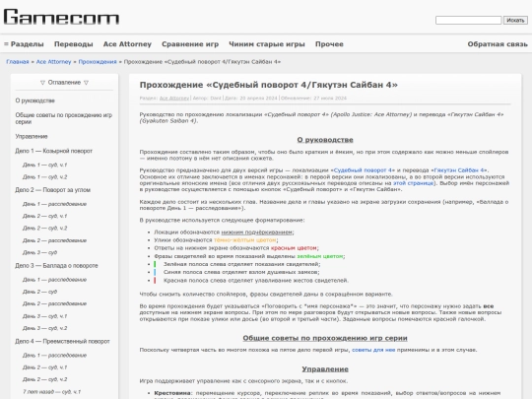
Task: Click the Общие советы по прохождению heading
Action: tap(325, 338)
